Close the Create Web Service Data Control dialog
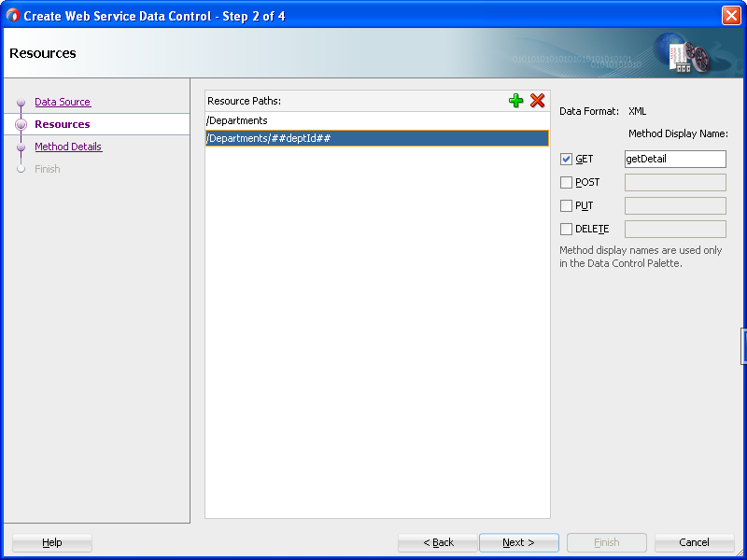The image size is (747, 560). tap(731, 16)
